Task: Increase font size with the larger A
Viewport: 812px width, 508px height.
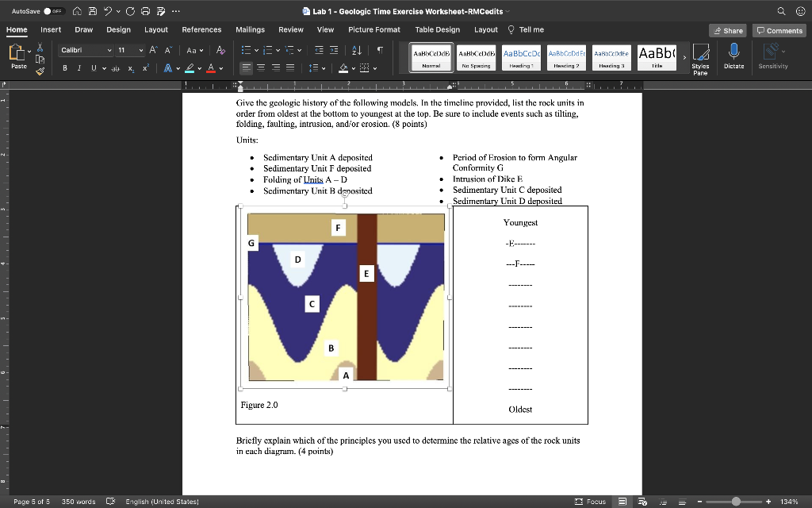Action: (153, 50)
